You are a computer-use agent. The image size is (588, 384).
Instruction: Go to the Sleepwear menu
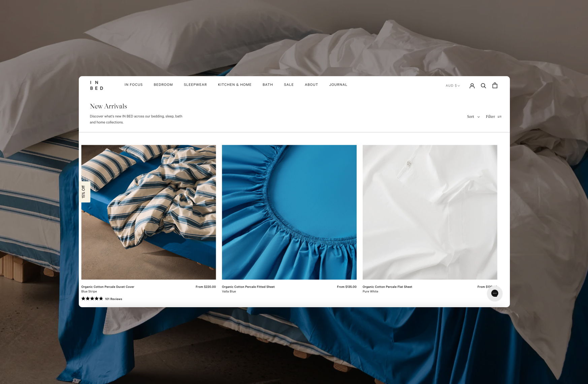(195, 85)
